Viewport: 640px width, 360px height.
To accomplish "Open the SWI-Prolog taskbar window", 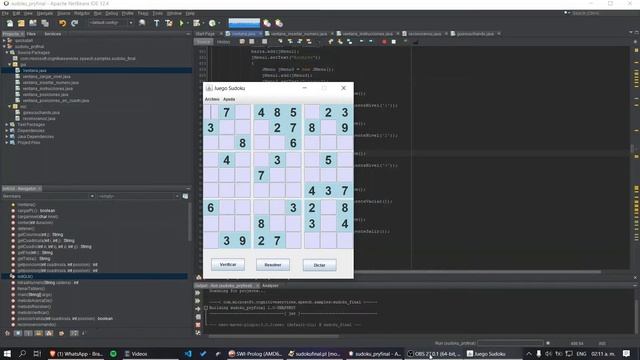I will (256, 353).
